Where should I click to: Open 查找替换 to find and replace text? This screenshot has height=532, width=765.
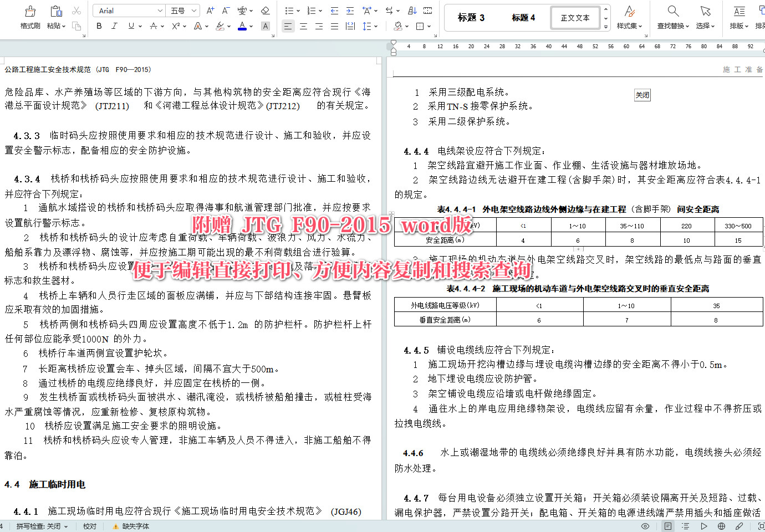pyautogui.click(x=672, y=16)
